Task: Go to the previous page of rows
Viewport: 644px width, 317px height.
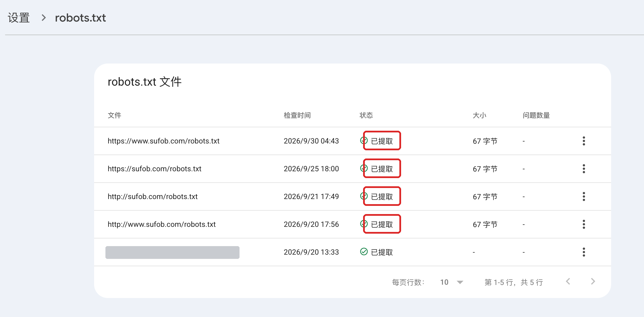Action: 568,281
